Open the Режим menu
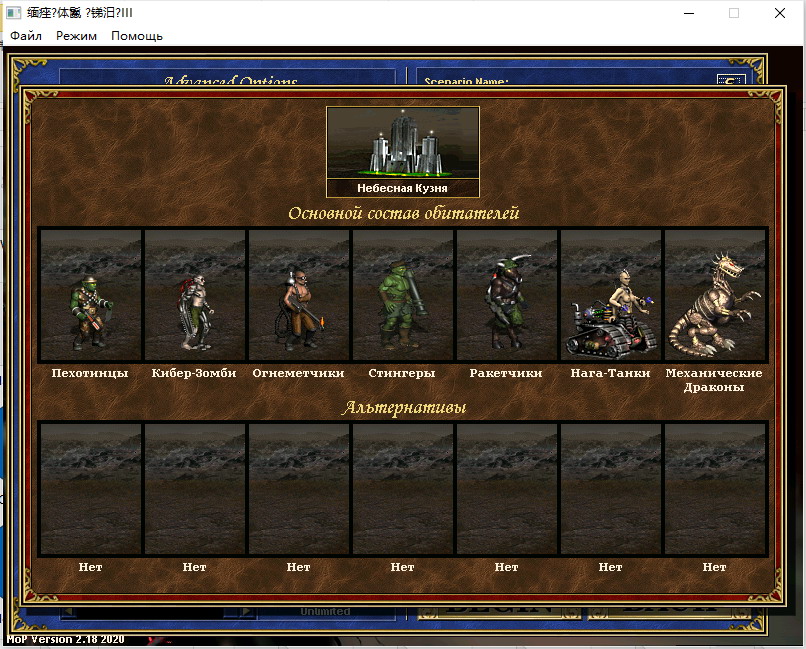This screenshot has width=806, height=649. 76,36
